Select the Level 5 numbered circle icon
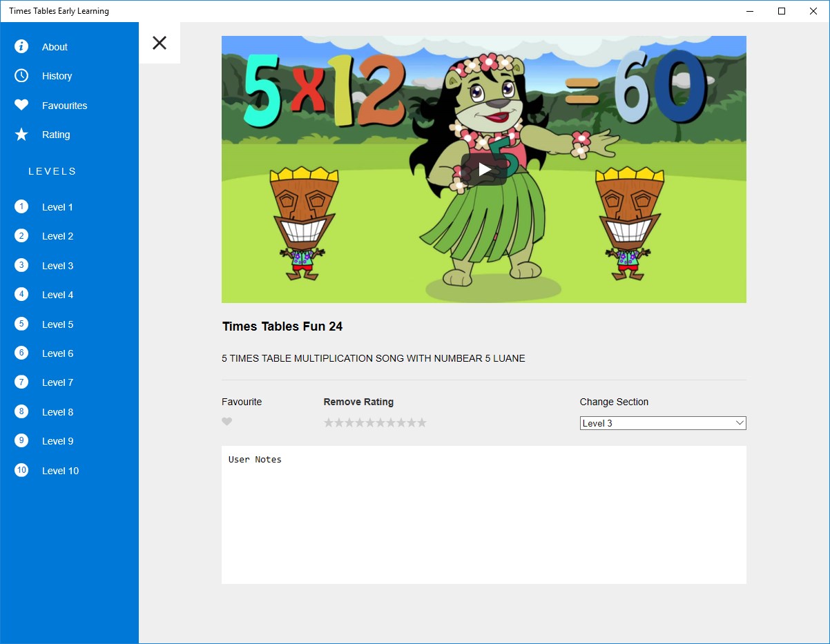The width and height of the screenshot is (830, 644). tap(21, 324)
